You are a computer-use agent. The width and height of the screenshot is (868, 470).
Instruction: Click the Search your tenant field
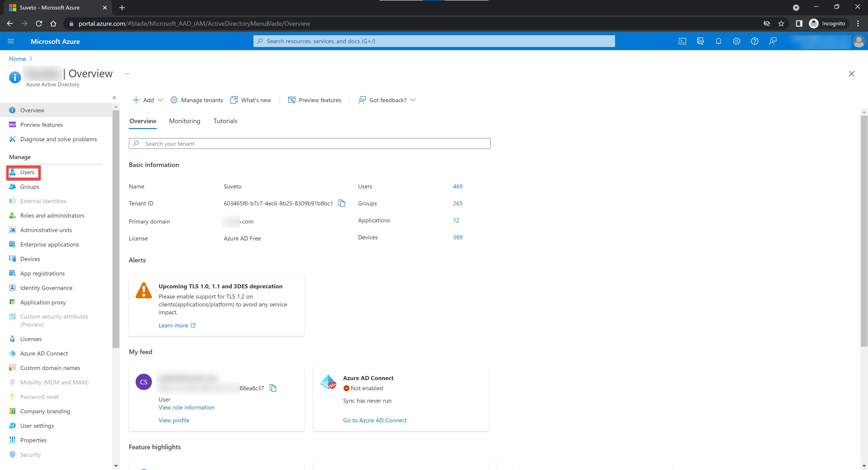coord(309,143)
